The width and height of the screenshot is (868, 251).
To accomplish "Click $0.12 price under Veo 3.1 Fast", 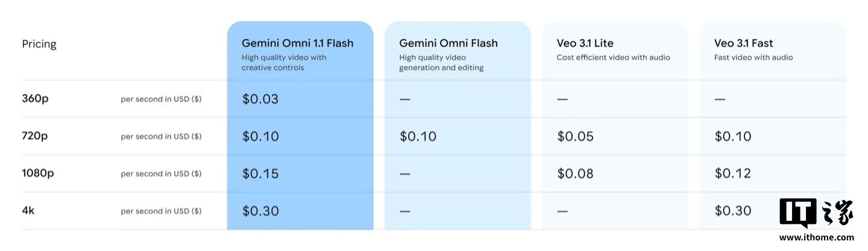I will pyautogui.click(x=733, y=174).
